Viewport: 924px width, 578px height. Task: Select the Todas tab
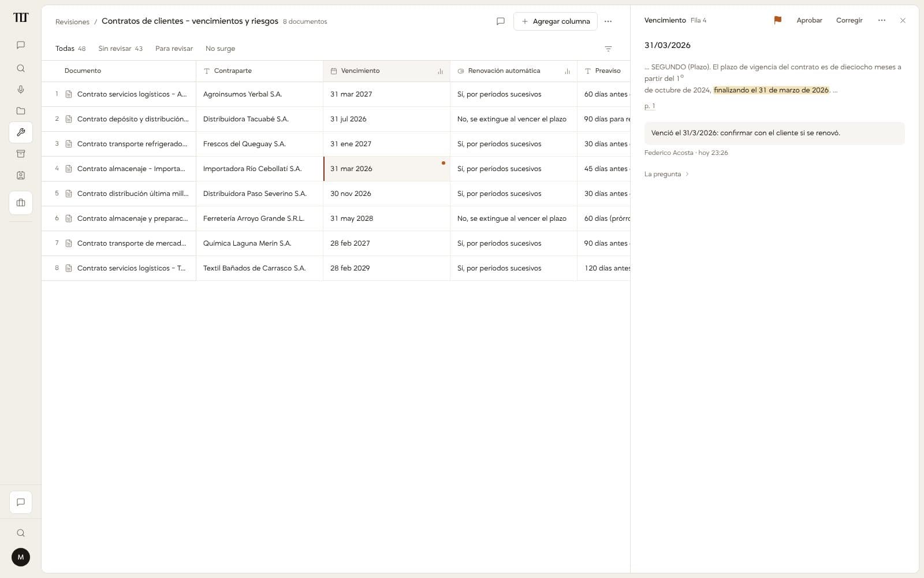point(70,49)
